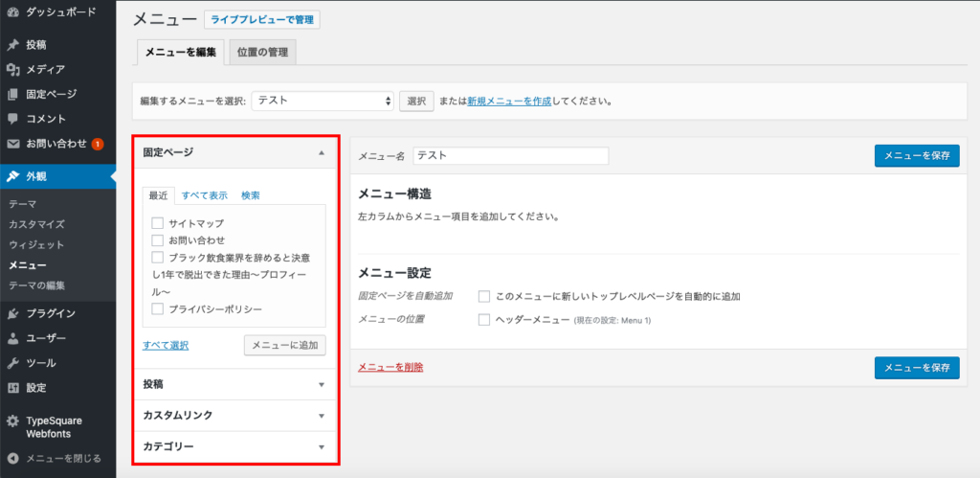980x478 pixels.
Task: Switch to the 位置の管理 tab
Action: coord(262,53)
